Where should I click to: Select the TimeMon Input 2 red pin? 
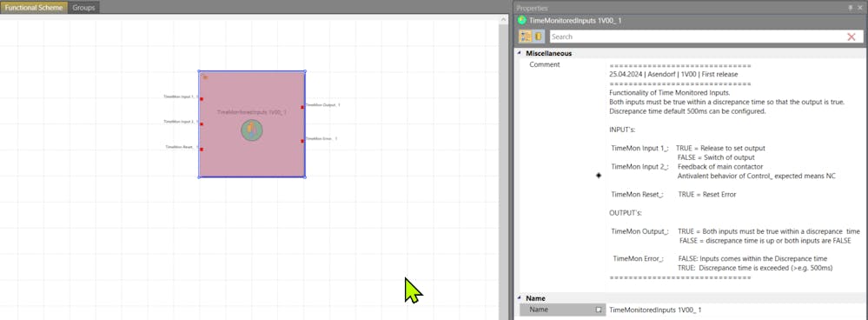pos(202,124)
